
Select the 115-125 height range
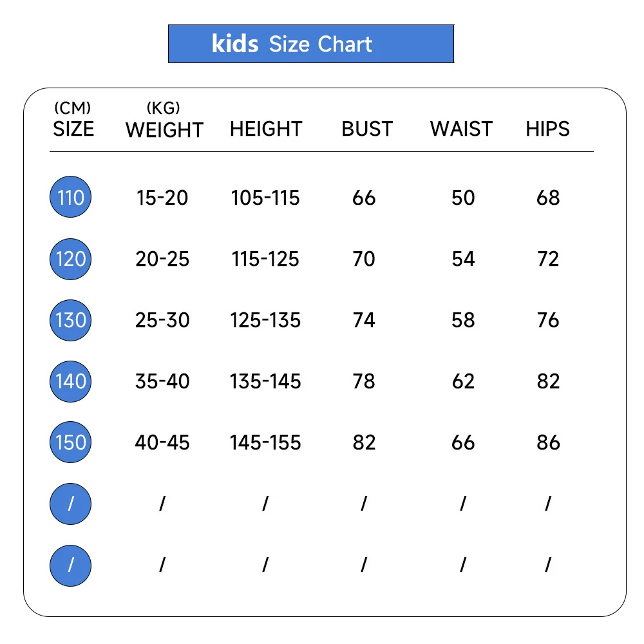[x=265, y=259]
